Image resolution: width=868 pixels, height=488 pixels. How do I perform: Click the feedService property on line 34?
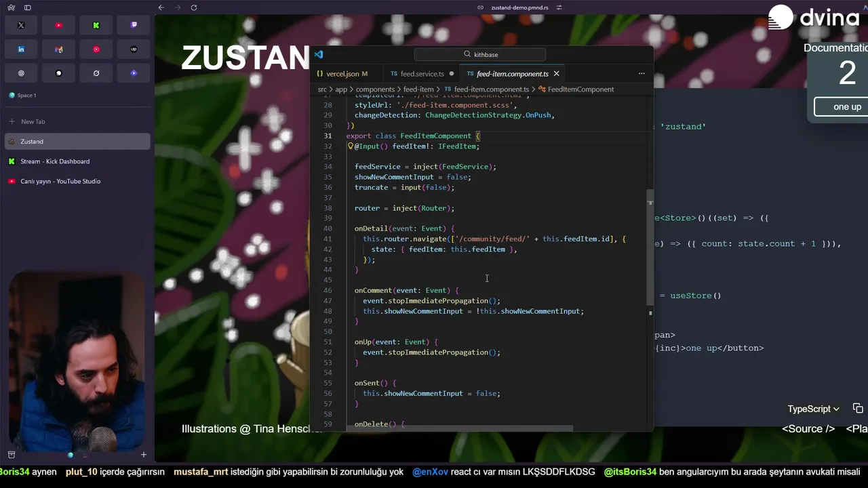(x=378, y=167)
